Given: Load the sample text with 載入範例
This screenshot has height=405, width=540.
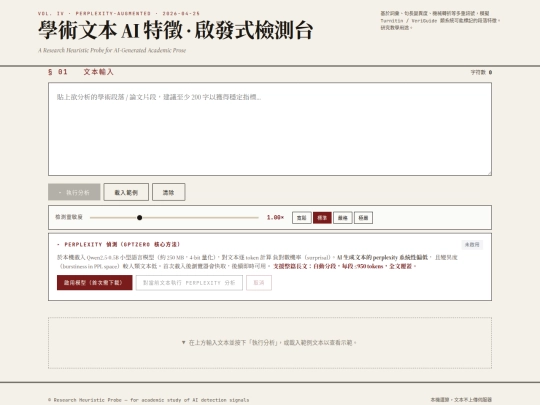Looking at the screenshot, I should coord(126,192).
